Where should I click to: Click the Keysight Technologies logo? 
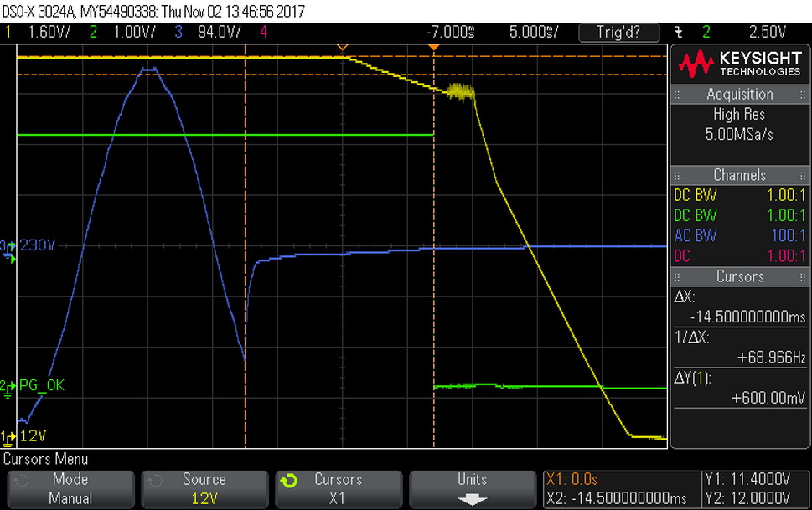739,64
